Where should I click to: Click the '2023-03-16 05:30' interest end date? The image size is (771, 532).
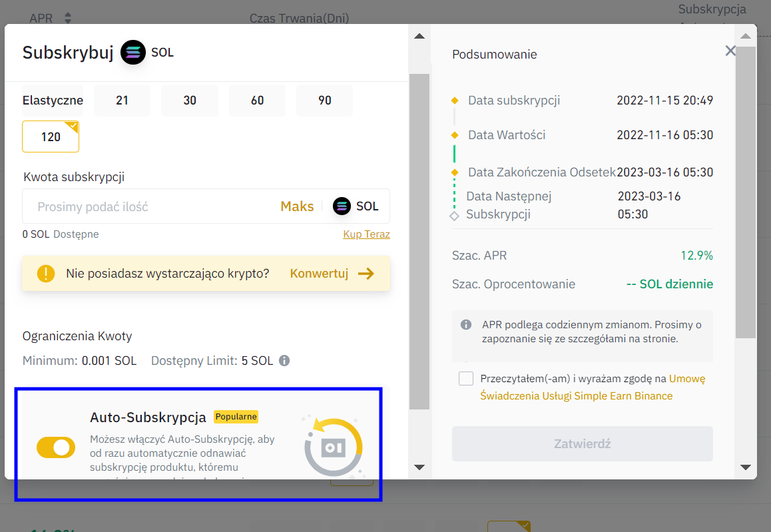664,172
